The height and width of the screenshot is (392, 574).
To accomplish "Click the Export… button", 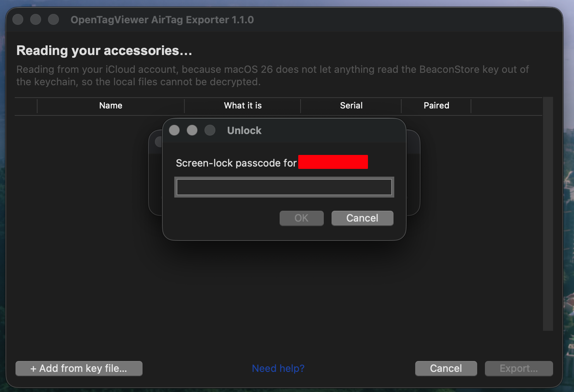I will 519,368.
